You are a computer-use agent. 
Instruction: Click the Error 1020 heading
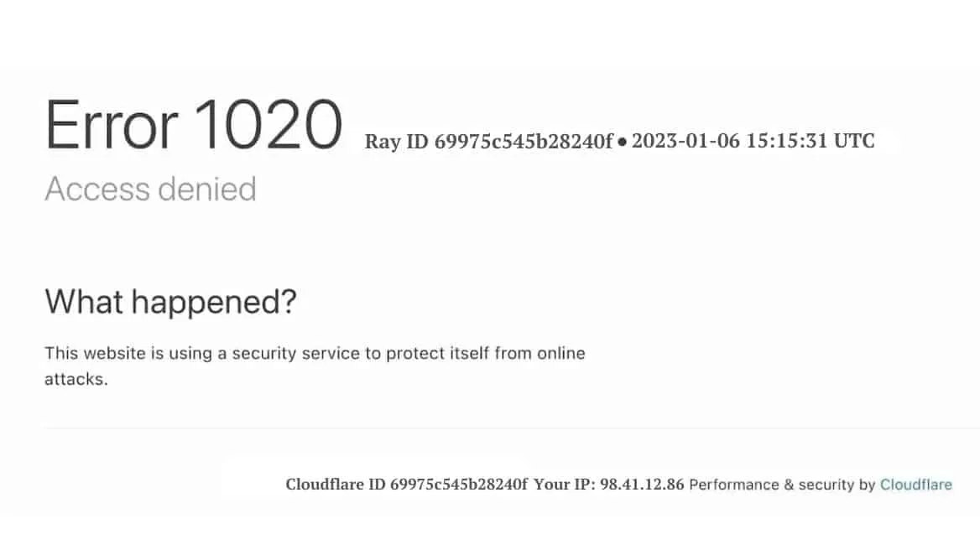point(194,125)
